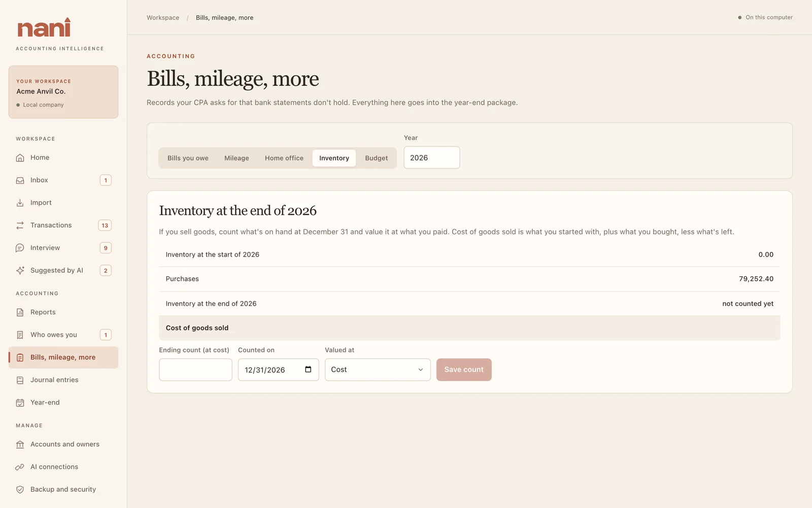812x508 pixels.
Task: Click the Accounts and owners bank icon
Action: pyautogui.click(x=20, y=444)
